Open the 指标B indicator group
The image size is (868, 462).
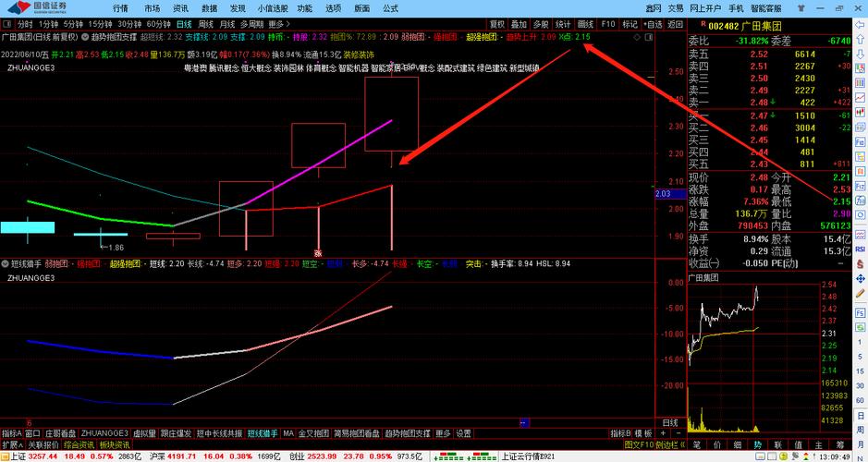click(620, 433)
